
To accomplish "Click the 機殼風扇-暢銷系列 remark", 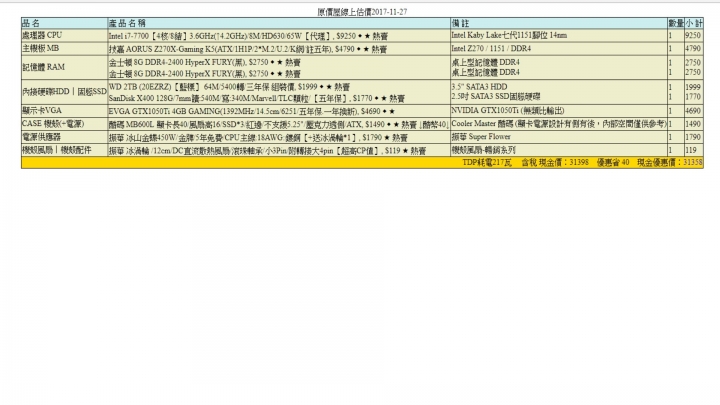I will click(x=483, y=150).
